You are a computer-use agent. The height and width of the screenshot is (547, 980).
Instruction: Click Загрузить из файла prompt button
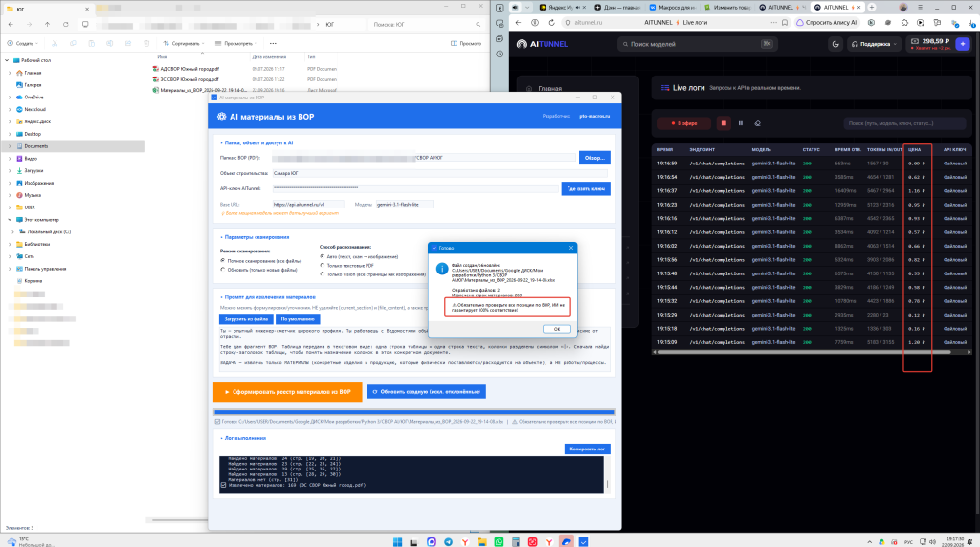(246, 319)
